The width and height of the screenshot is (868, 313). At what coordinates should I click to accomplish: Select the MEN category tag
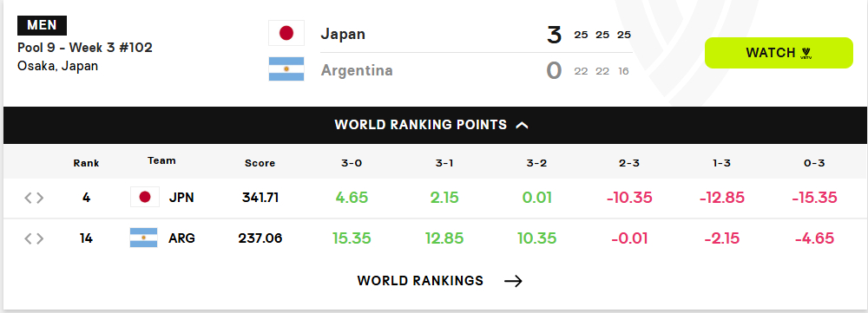point(42,25)
